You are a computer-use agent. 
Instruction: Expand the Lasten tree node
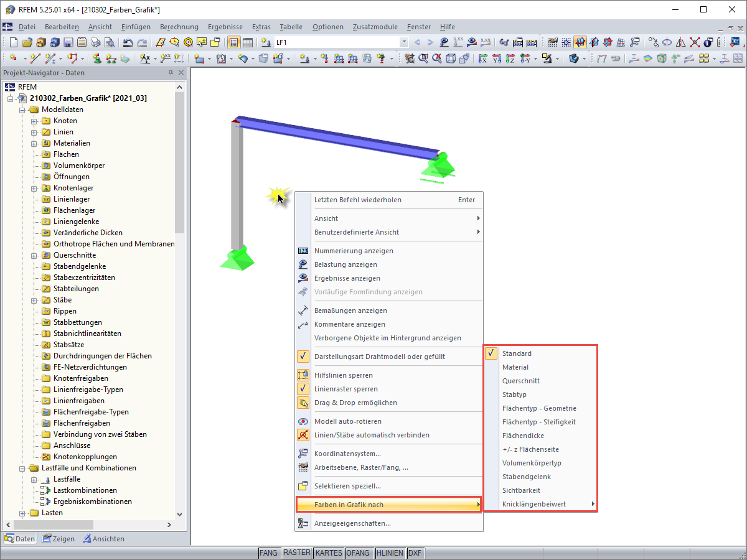click(22, 513)
